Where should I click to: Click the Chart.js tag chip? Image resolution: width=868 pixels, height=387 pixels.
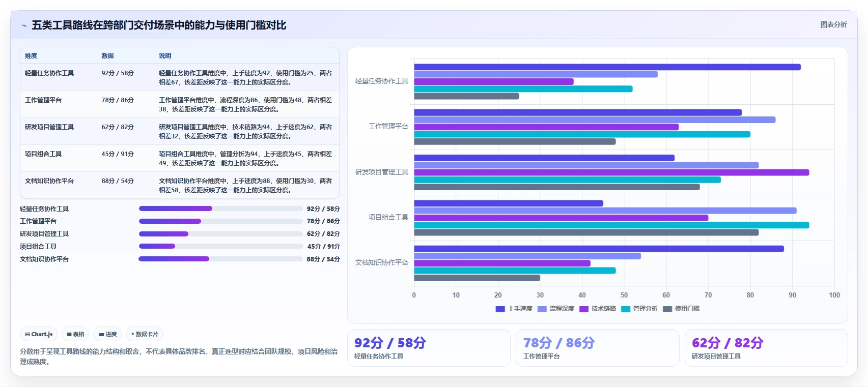pos(39,334)
